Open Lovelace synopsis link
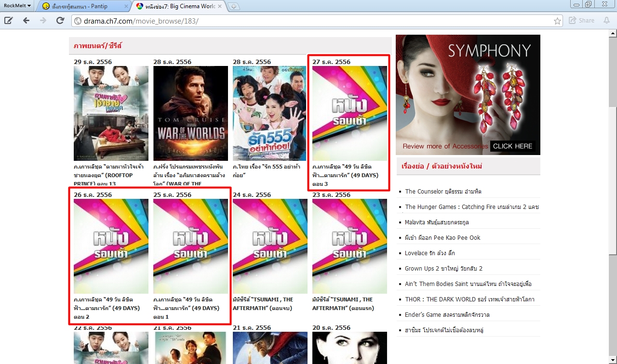617x364 pixels. tap(430, 253)
